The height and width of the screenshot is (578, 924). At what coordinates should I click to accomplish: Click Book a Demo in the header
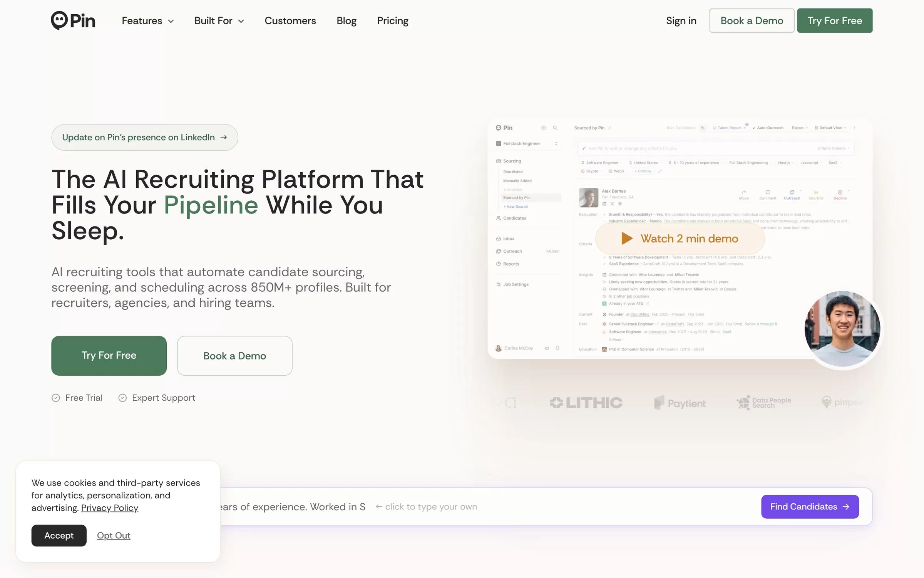coord(752,20)
